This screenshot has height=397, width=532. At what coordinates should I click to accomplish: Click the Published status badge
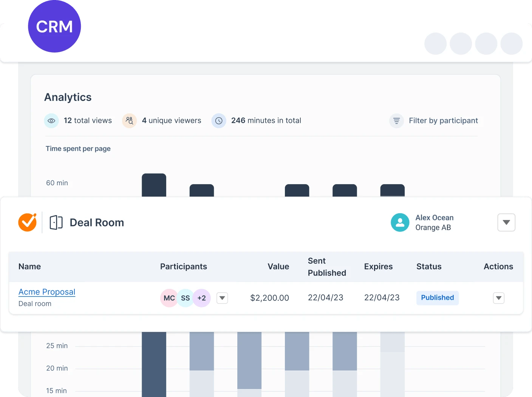pyautogui.click(x=438, y=298)
